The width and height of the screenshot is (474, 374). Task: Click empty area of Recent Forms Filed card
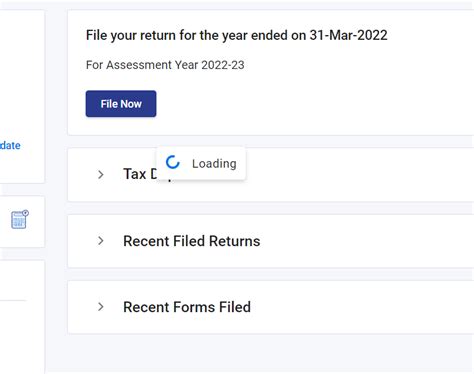367,307
